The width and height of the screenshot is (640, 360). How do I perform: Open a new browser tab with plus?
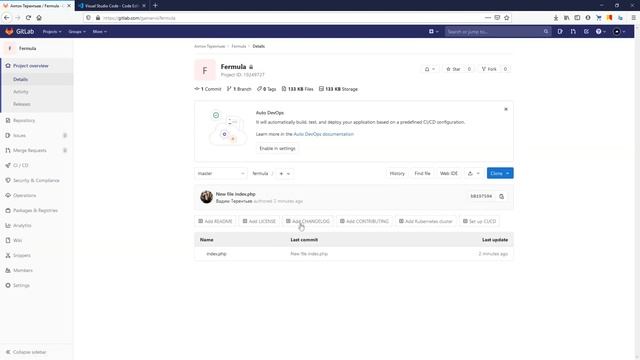[155, 6]
